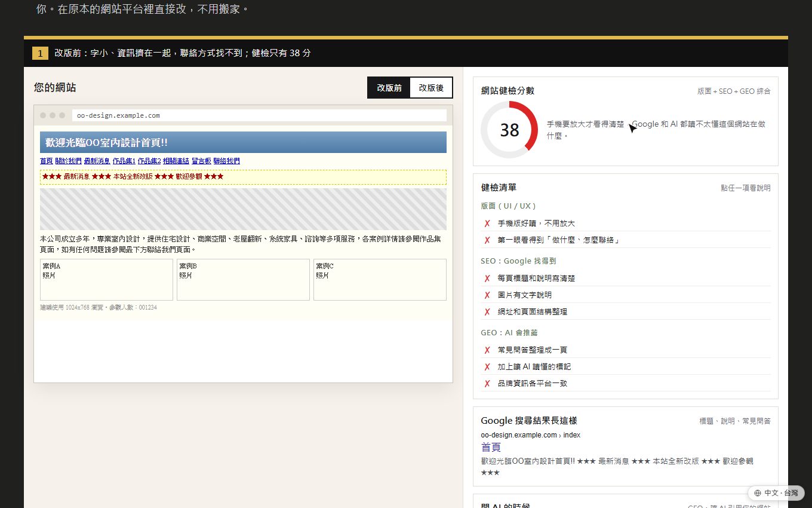Select checklist item 第一眼看得到「做什麼、怎麼聯絡」
812x508 pixels.
click(x=626, y=240)
